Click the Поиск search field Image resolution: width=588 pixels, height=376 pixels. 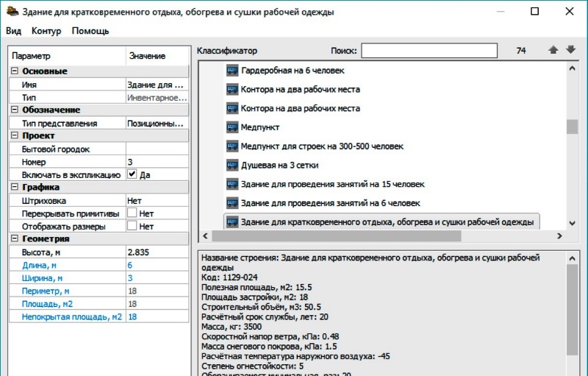click(x=429, y=51)
